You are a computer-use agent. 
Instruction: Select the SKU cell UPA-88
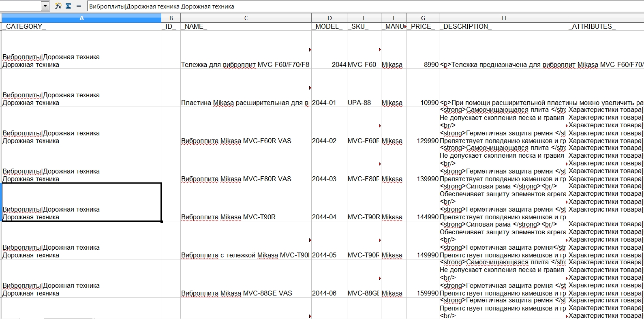pyautogui.click(x=364, y=88)
